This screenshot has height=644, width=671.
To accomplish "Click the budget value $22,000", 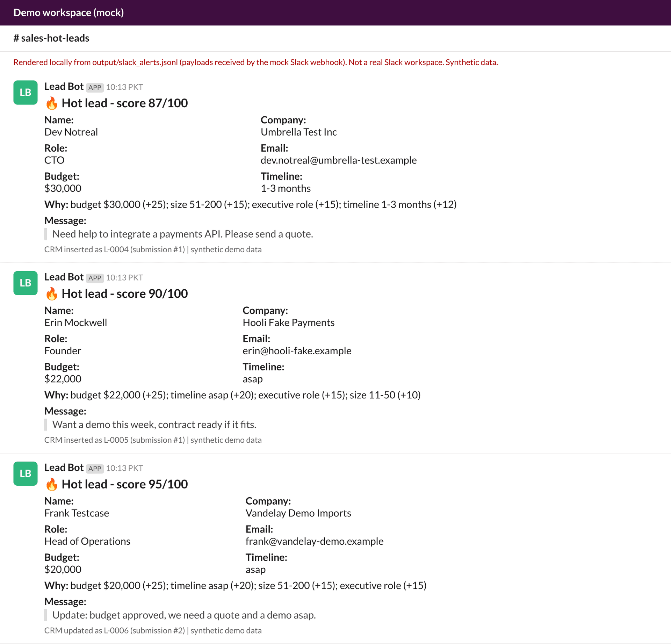I will (x=63, y=379).
